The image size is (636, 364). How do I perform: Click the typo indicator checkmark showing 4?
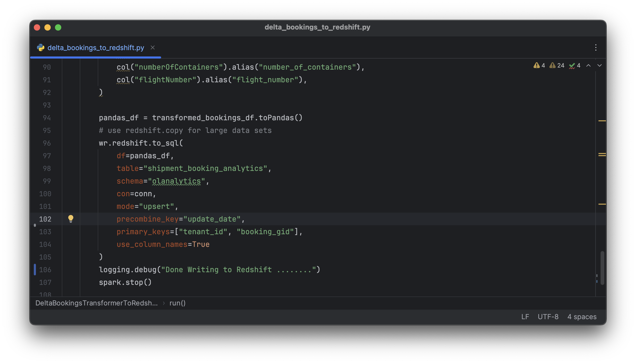[x=574, y=65]
